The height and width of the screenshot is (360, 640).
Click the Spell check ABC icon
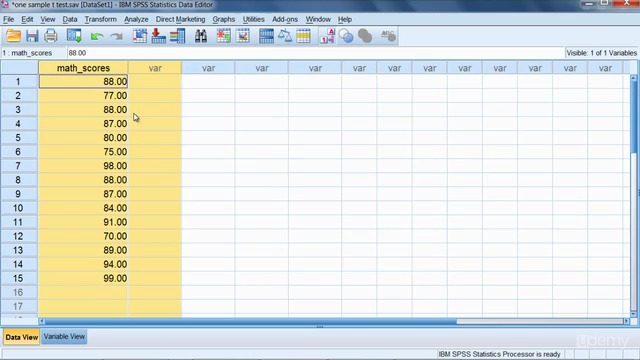388,36
